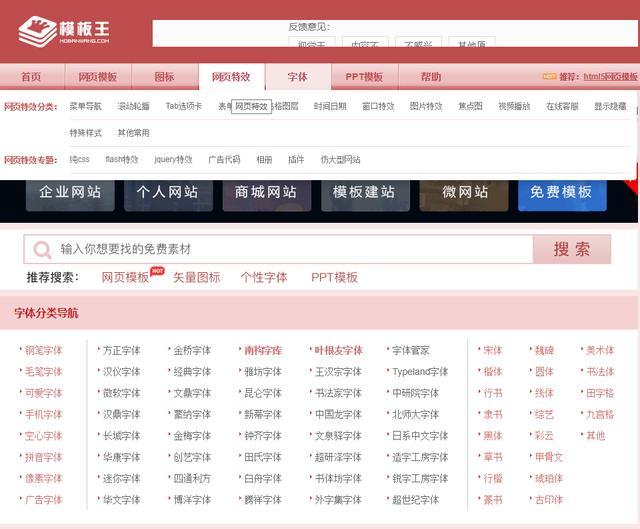Open the 华文字体 link

pyautogui.click(x=122, y=500)
